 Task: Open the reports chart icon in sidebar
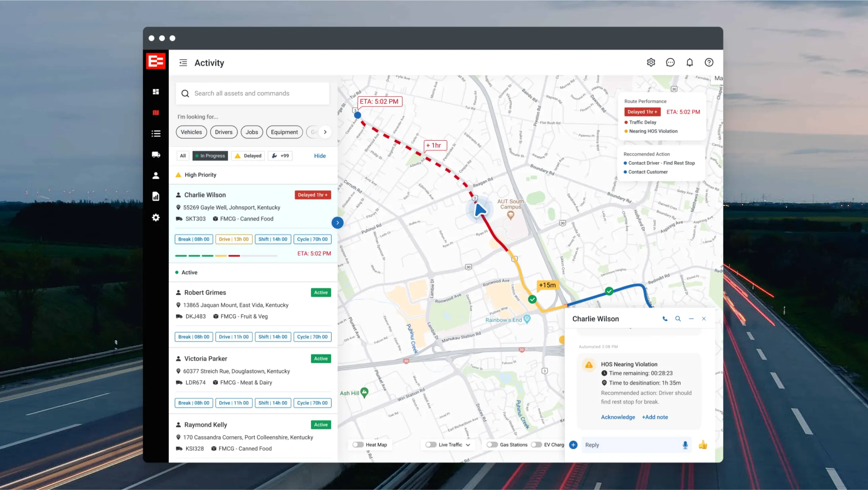pyautogui.click(x=156, y=197)
